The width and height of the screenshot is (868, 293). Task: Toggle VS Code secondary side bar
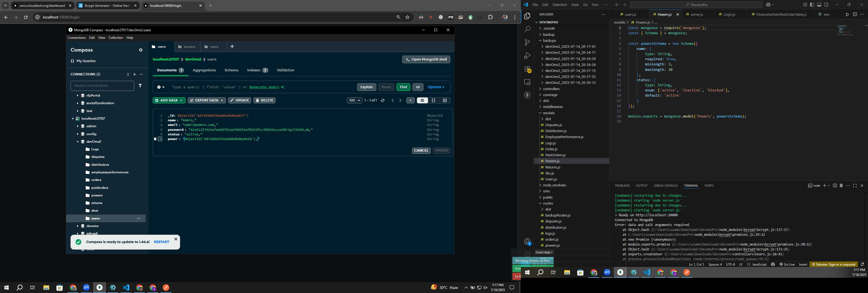826,5
